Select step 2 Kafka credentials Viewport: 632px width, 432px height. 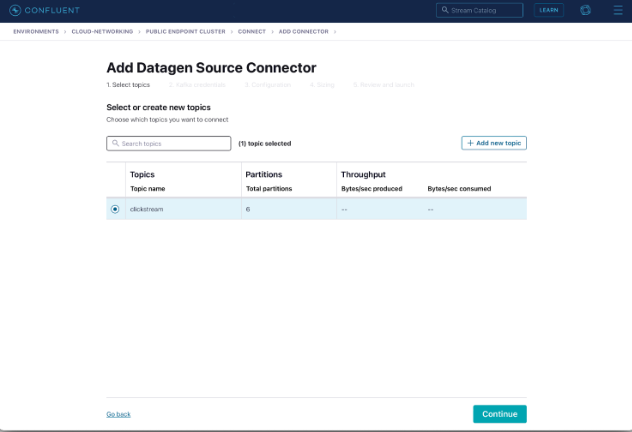pyautogui.click(x=197, y=85)
